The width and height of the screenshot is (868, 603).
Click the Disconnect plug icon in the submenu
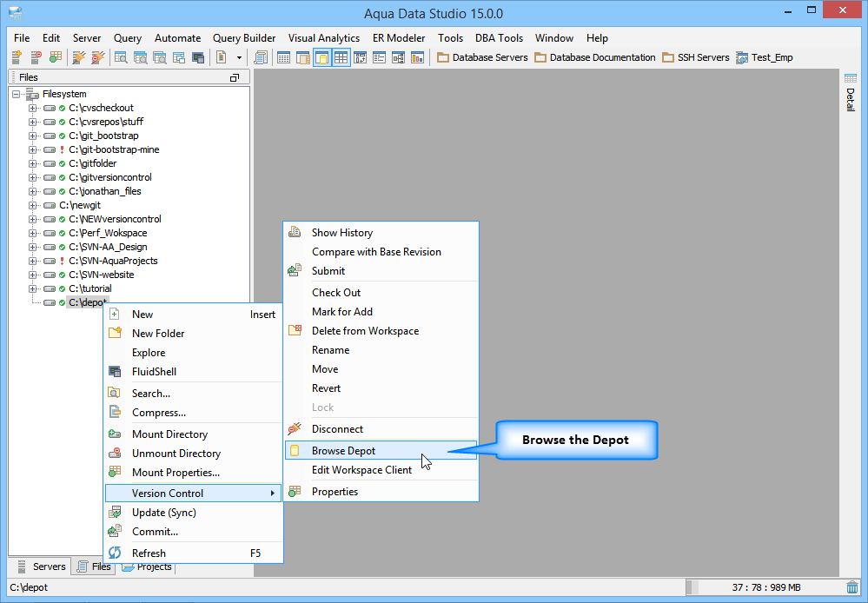295,428
